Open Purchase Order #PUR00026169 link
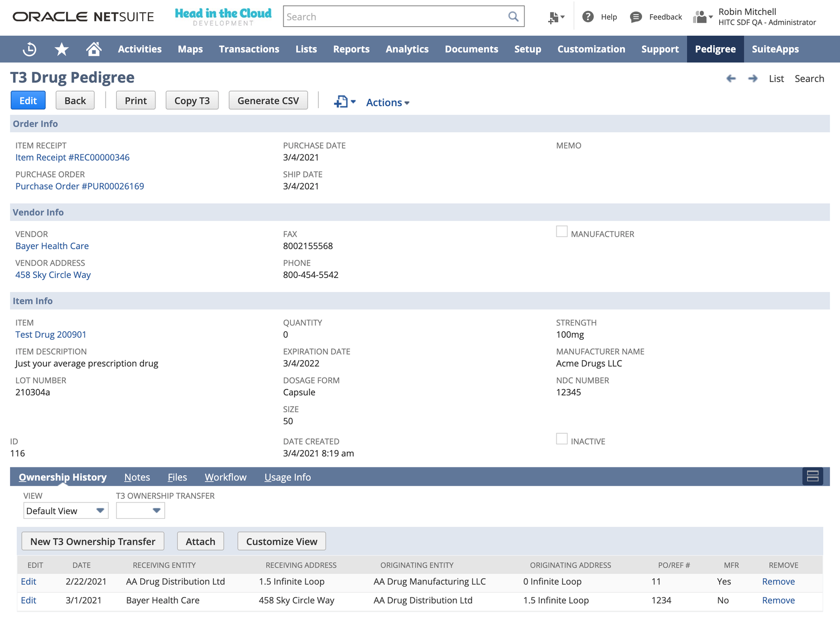The image size is (840, 627). (80, 186)
